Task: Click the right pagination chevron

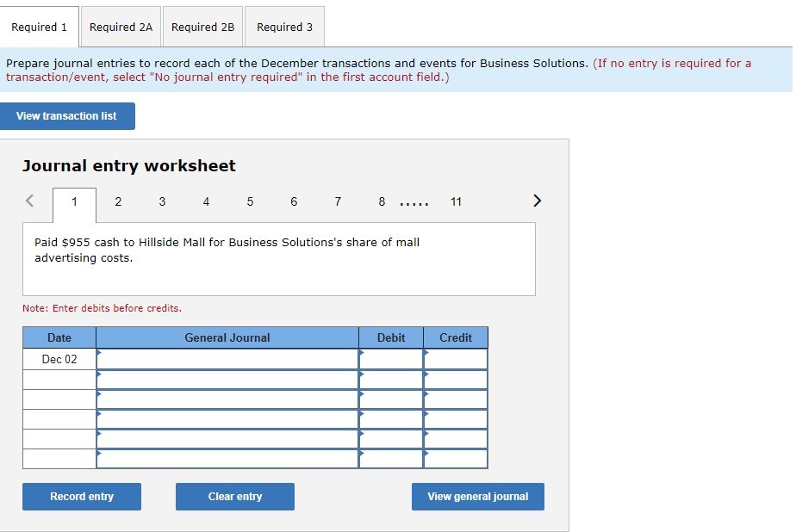Action: (536, 200)
